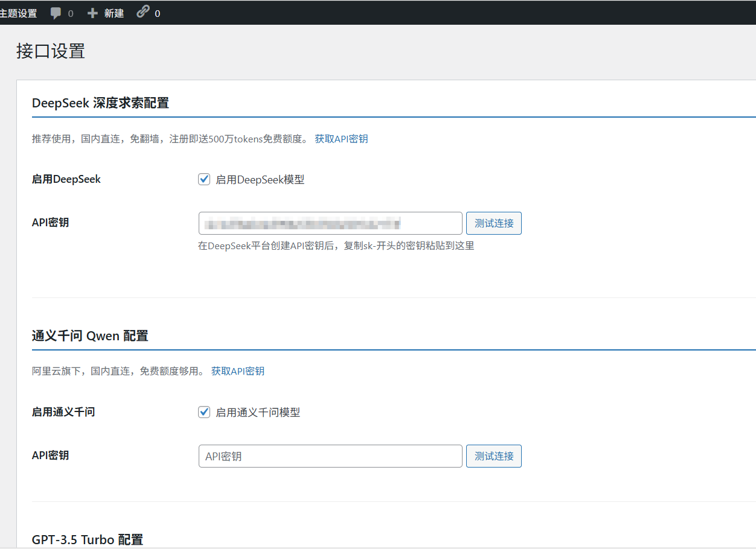756x549 pixels.
Task: Click the 通义千问 Qwen 配置 heading
Action: point(89,335)
